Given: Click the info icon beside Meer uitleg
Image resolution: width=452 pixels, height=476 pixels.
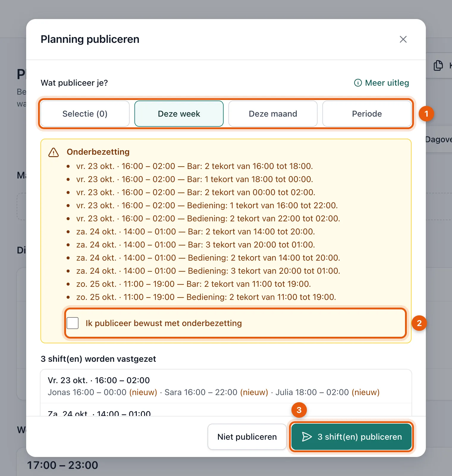Looking at the screenshot, I should pyautogui.click(x=358, y=83).
